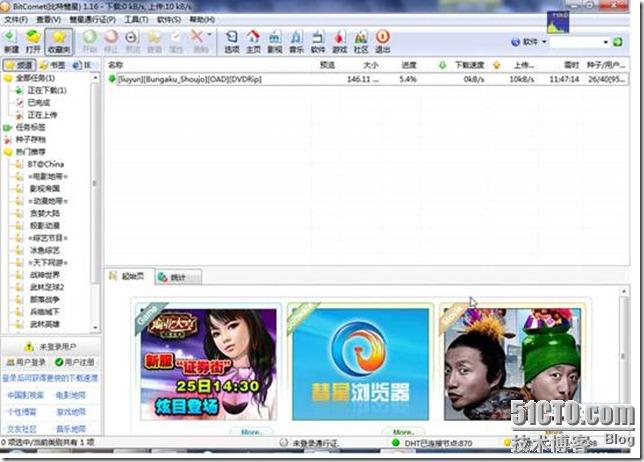Click the 5.4% progress value
This screenshot has width=644, height=462.
[x=408, y=79]
